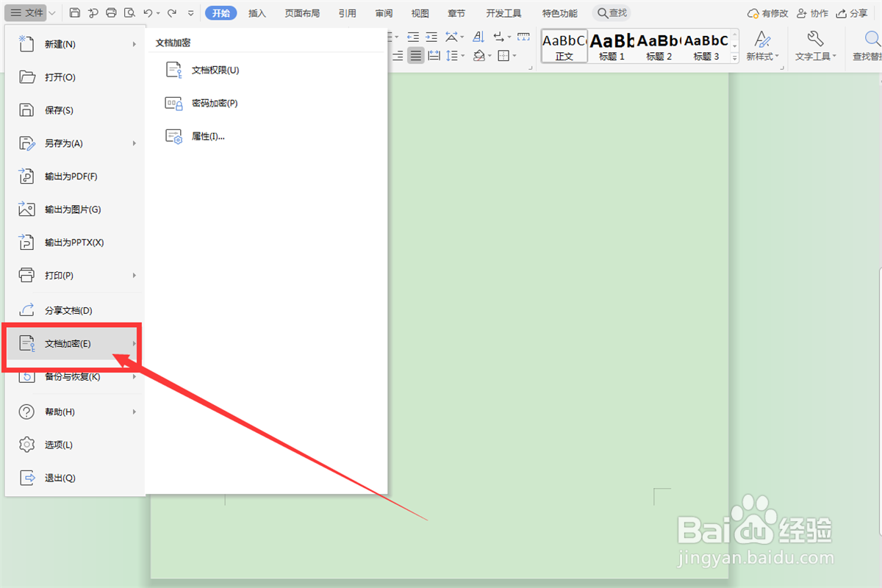Select 新建(N) in the file menu
This screenshot has width=882, height=588.
(75, 44)
